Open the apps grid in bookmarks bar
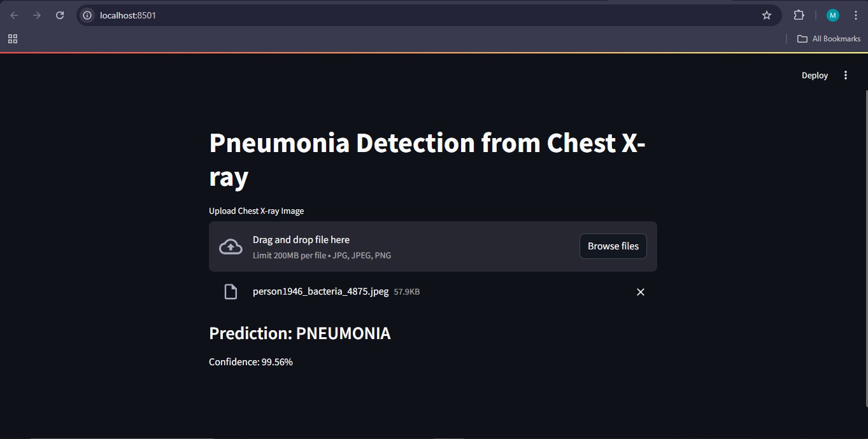This screenshot has width=868, height=439. tap(13, 39)
